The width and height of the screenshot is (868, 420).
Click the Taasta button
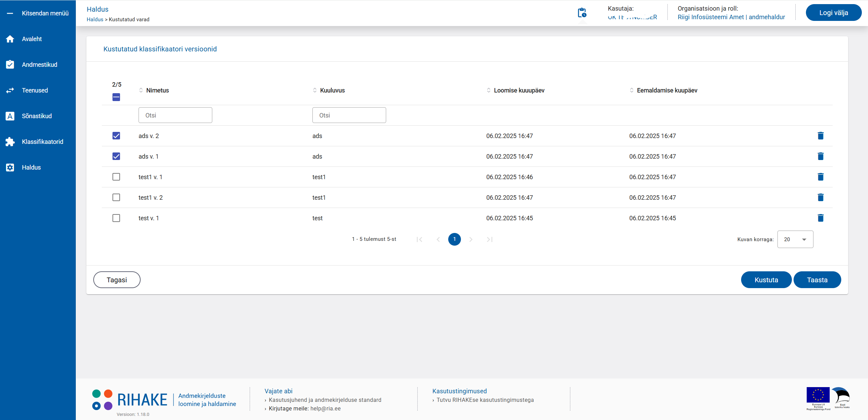[x=817, y=280]
